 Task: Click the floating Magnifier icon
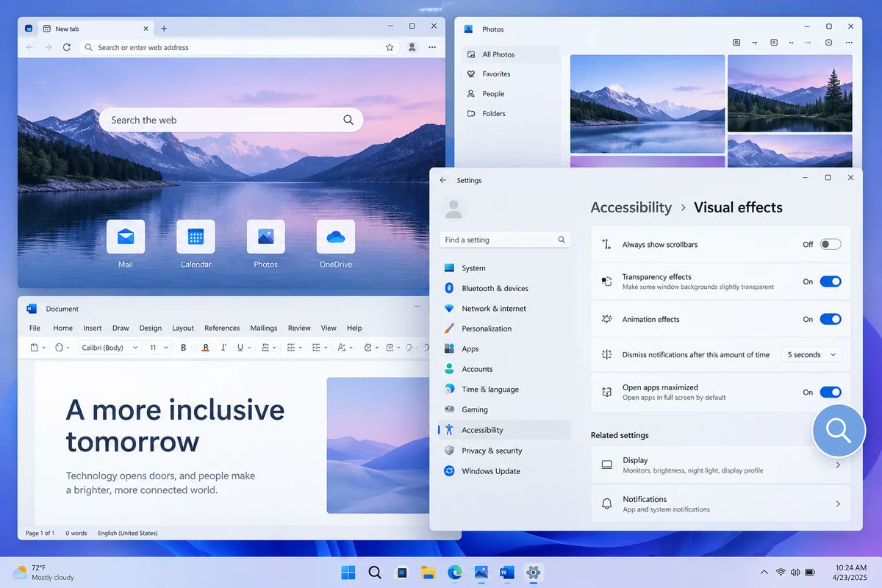coord(839,431)
